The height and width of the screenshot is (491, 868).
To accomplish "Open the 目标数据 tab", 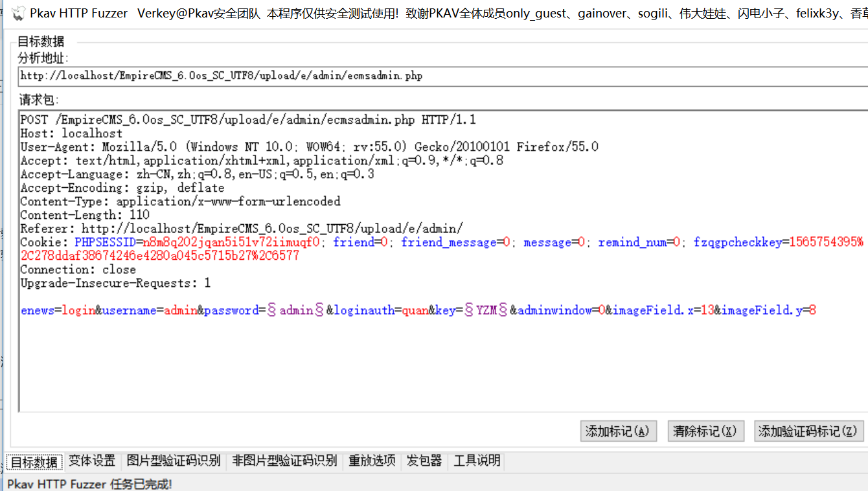I will 34,461.
